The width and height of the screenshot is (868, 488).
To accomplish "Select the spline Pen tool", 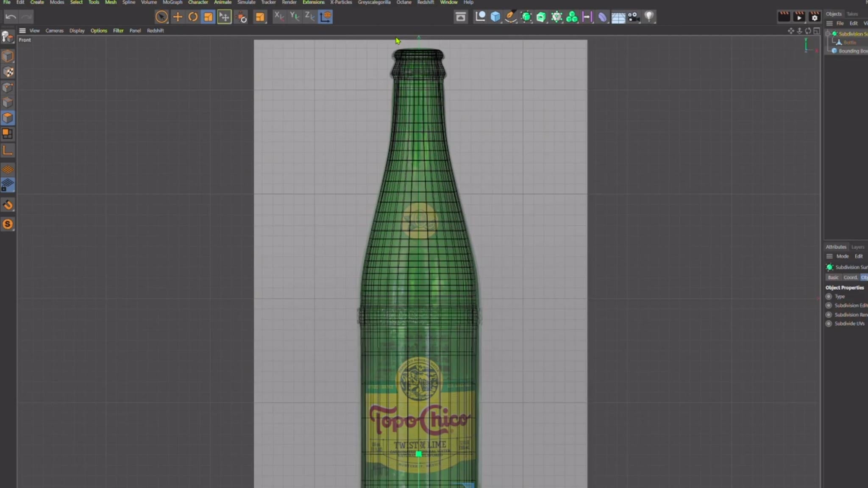I will [x=511, y=17].
